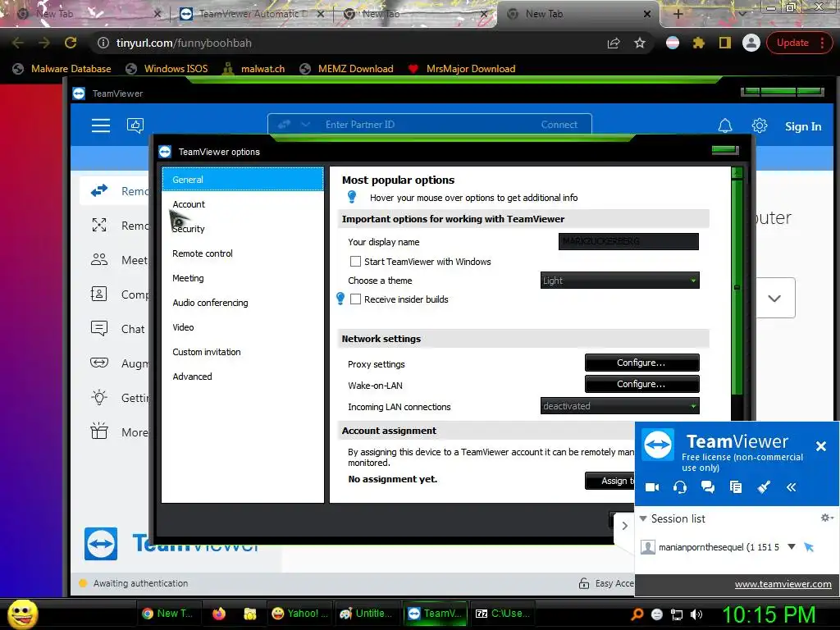The width and height of the screenshot is (840, 630).
Task: Open session list gear options
Action: [x=827, y=518]
